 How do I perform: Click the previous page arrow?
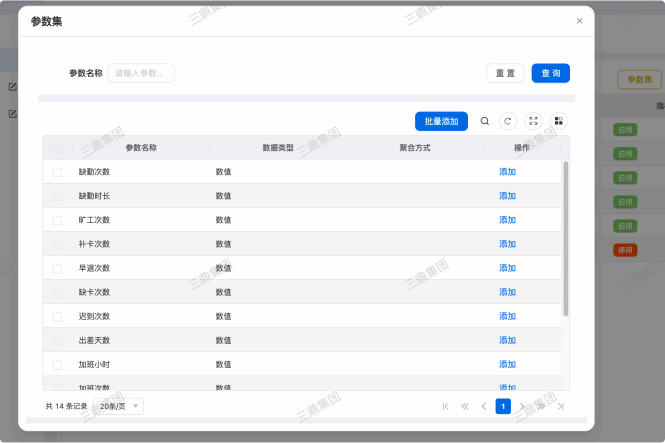[484, 406]
